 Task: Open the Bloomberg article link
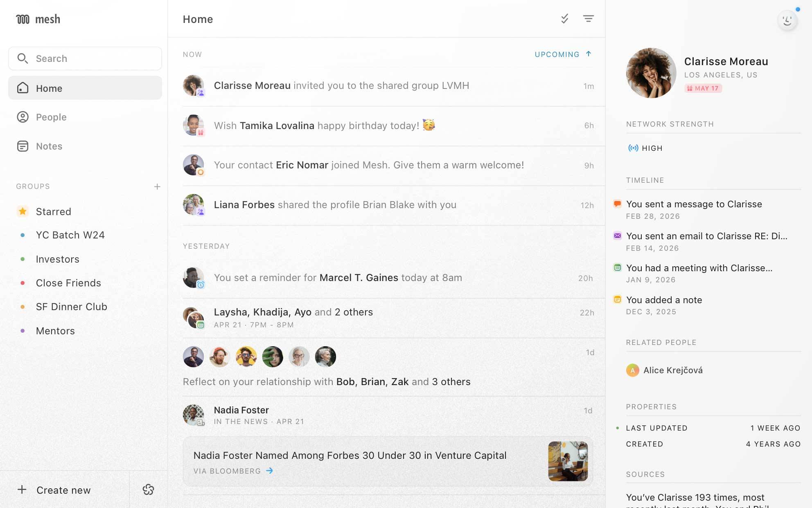pyautogui.click(x=232, y=471)
